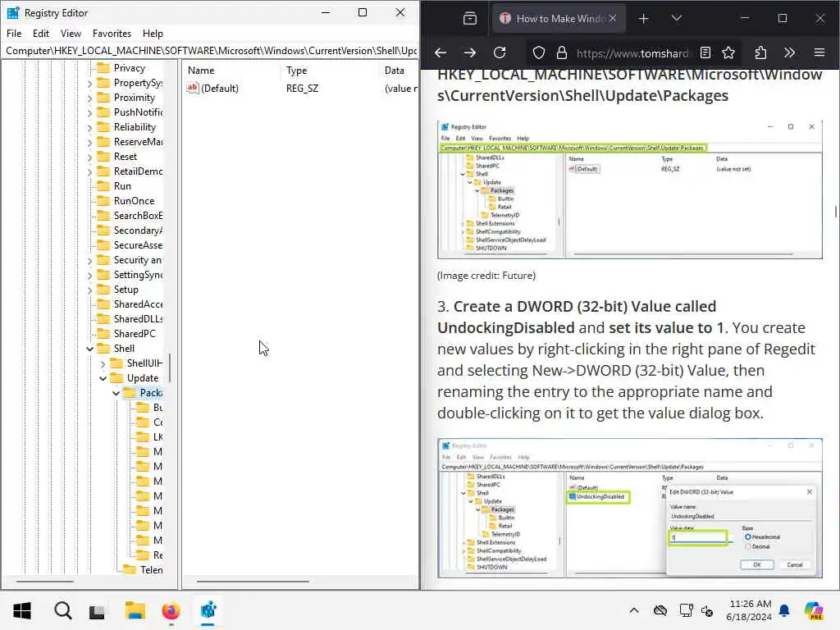The height and width of the screenshot is (630, 840).
Task: Collapse the Update registry key
Action: pos(103,378)
